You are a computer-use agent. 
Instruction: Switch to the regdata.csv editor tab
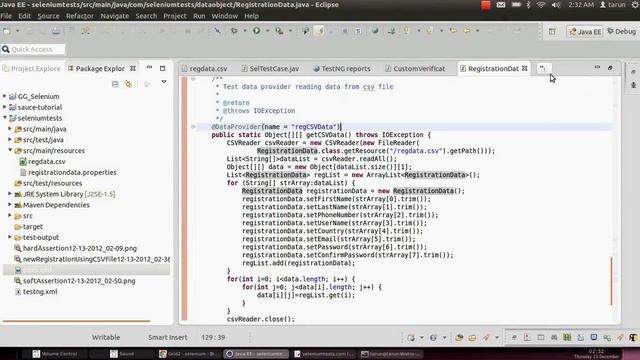click(x=204, y=69)
